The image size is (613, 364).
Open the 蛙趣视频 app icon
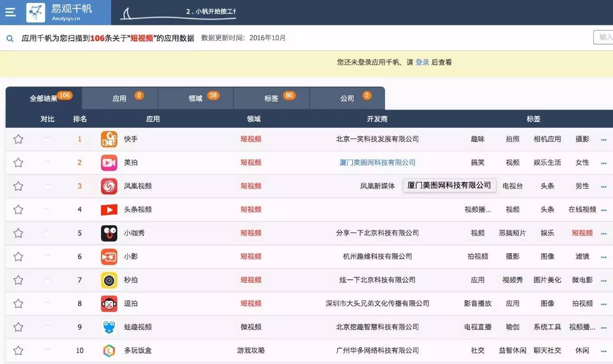[109, 327]
